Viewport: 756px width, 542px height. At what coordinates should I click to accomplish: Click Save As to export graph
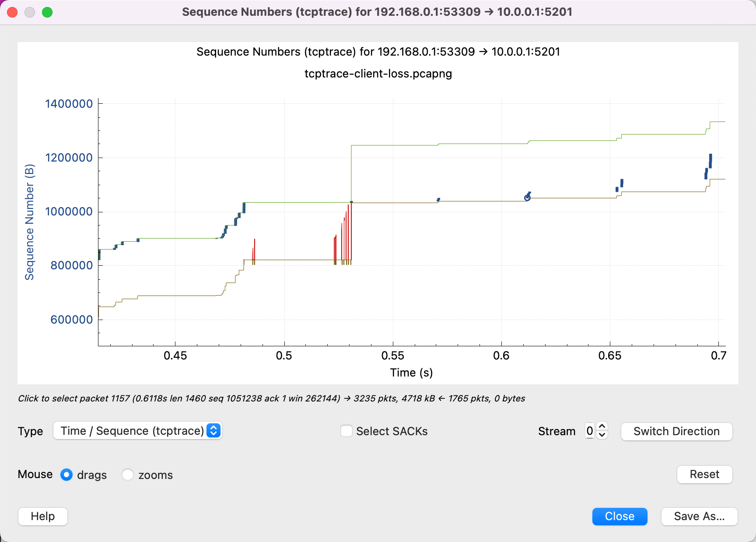(x=699, y=517)
